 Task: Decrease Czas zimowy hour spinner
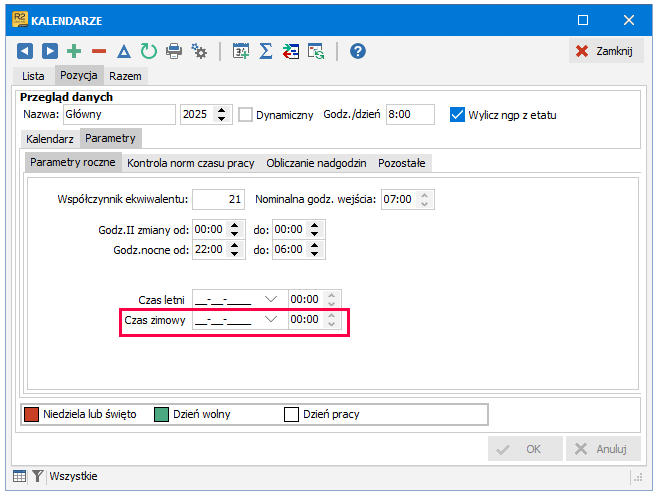[332, 324]
